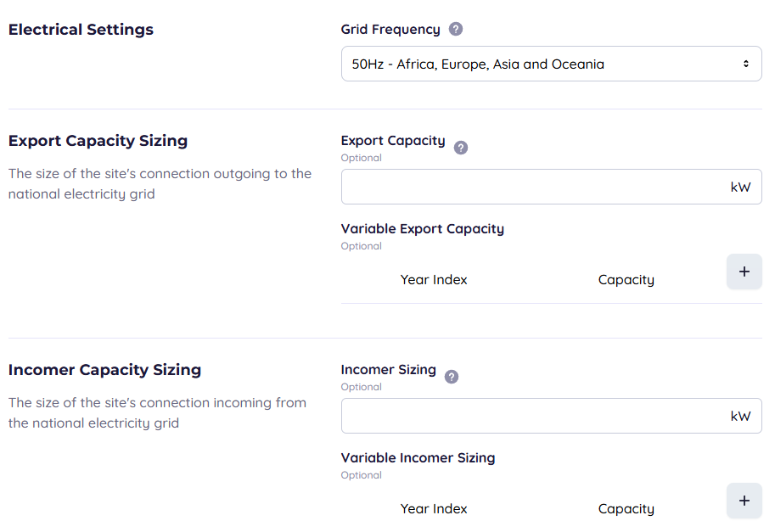Click Capacity header under Variable Export Capacity

(626, 280)
